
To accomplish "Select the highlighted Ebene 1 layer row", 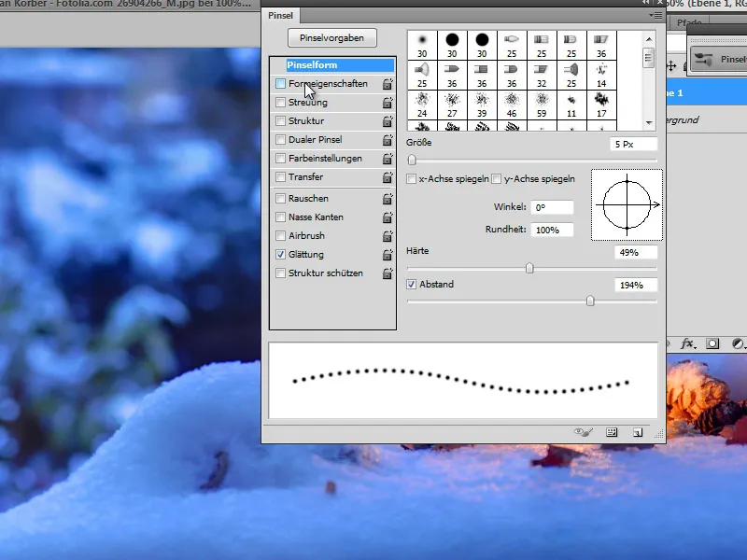I will click(707, 92).
